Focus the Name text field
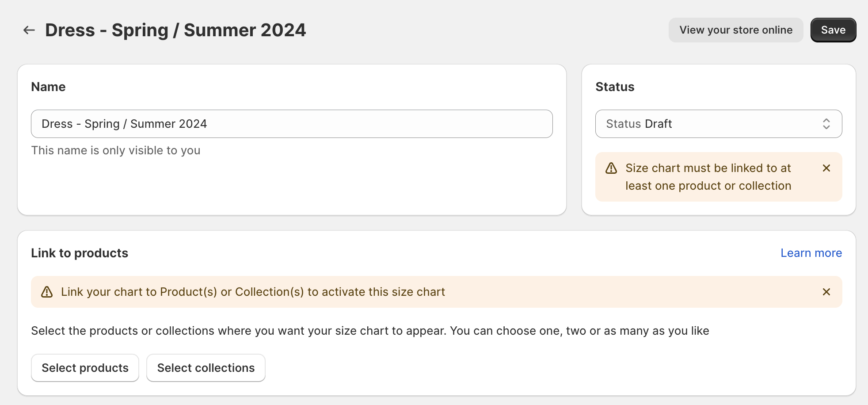This screenshot has width=868, height=405. point(292,124)
